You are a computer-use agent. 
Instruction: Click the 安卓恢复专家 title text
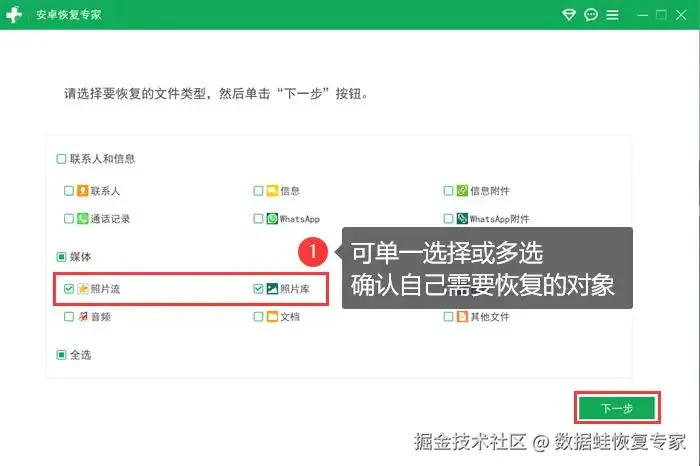point(69,15)
